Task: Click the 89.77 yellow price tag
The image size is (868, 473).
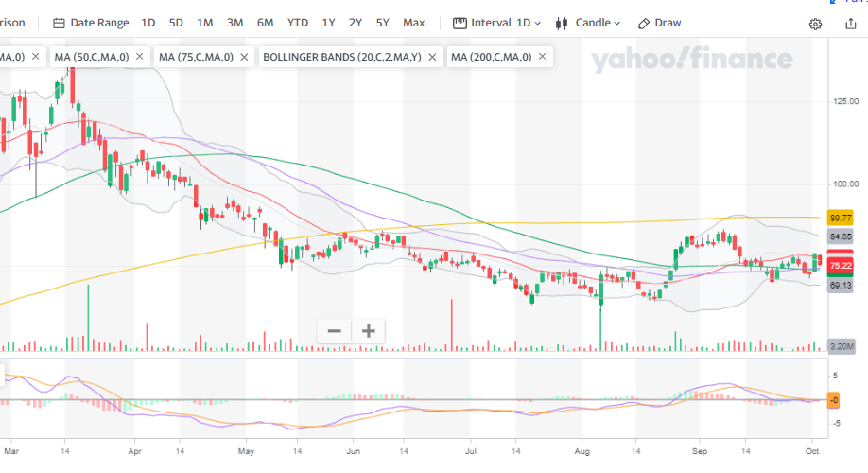Action: [x=841, y=218]
